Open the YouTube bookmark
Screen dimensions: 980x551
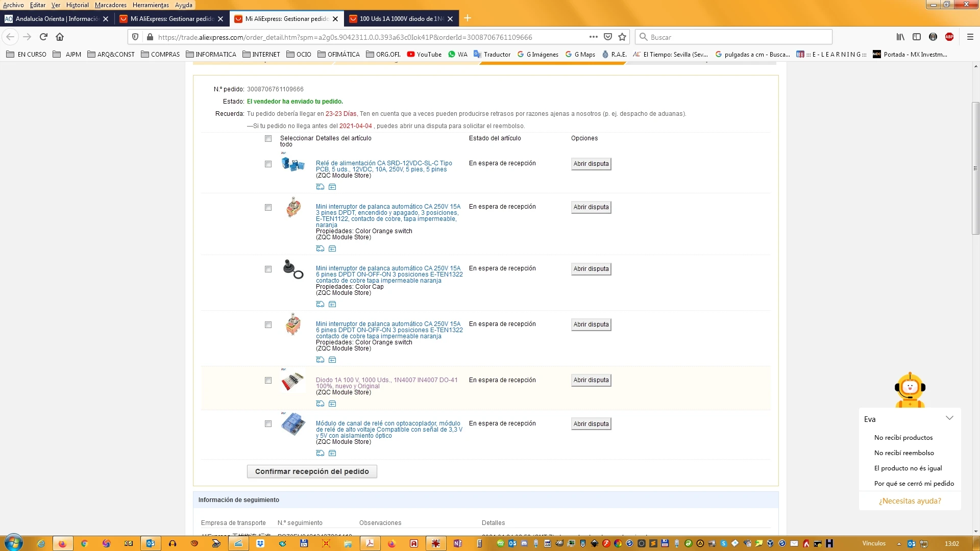(424, 54)
